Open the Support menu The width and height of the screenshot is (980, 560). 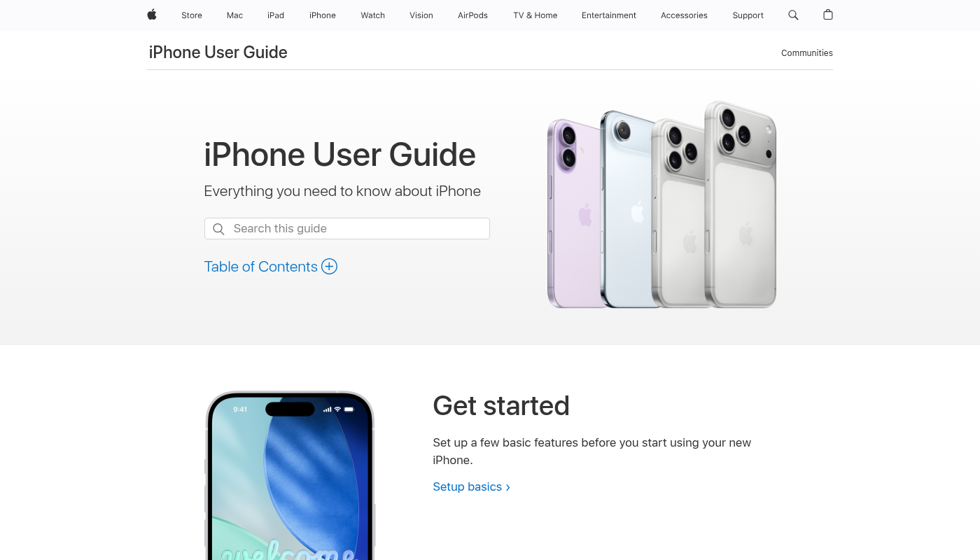748,15
